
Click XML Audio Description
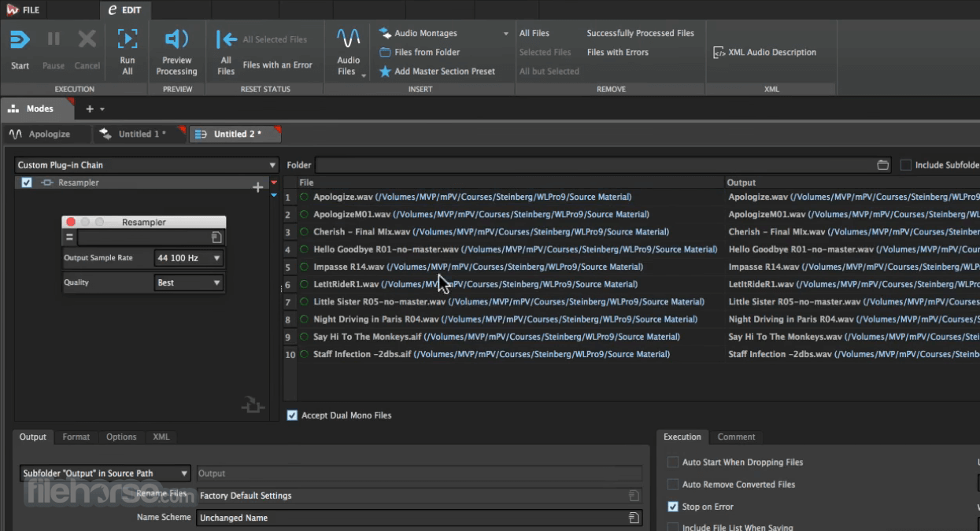point(764,52)
